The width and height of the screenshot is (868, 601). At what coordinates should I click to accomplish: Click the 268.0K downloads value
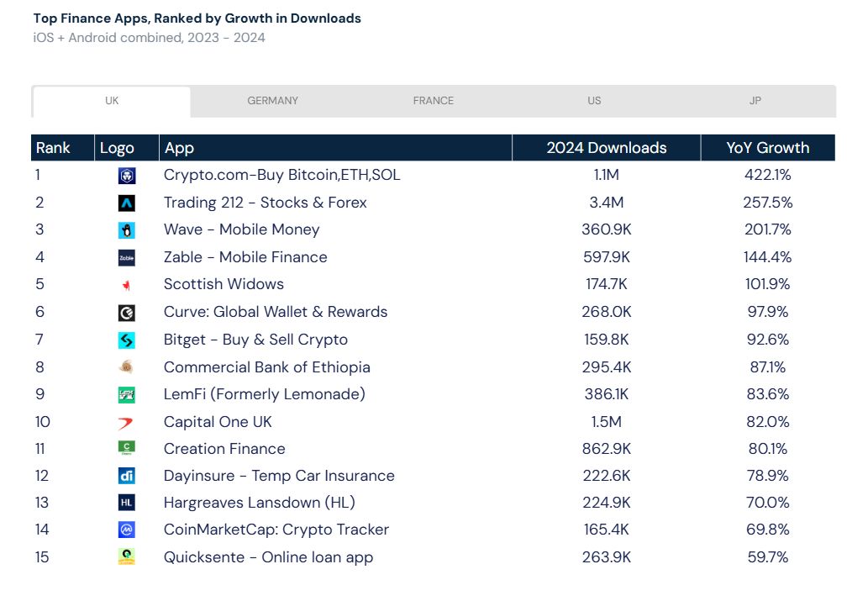(x=607, y=312)
